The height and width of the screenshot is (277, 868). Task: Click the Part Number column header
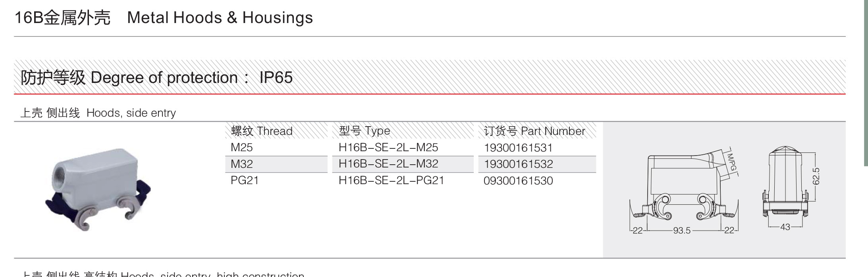pyautogui.click(x=534, y=131)
